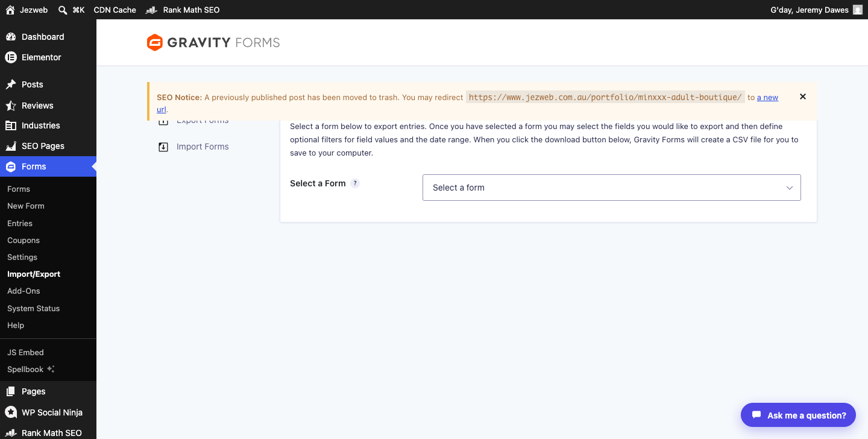This screenshot has height=439, width=868.
Task: Open Elementor menu
Action: [x=42, y=57]
